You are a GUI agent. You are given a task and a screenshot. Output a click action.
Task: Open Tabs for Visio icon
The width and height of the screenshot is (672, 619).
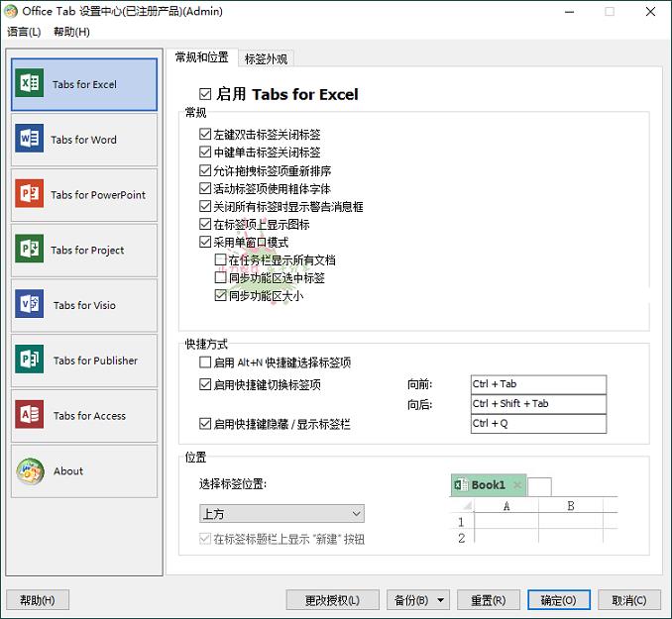click(x=30, y=305)
